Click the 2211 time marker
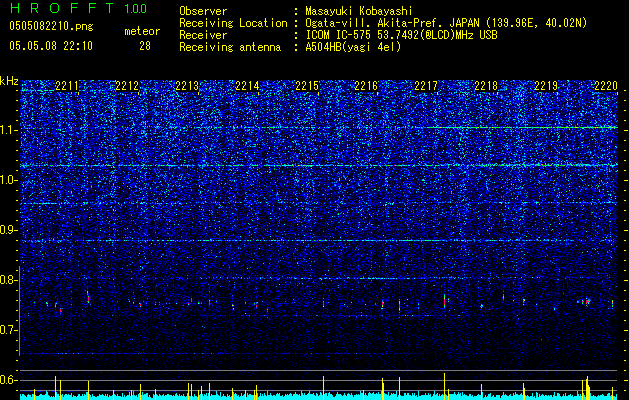Image resolution: width=629 pixels, height=400 pixels. click(x=67, y=86)
